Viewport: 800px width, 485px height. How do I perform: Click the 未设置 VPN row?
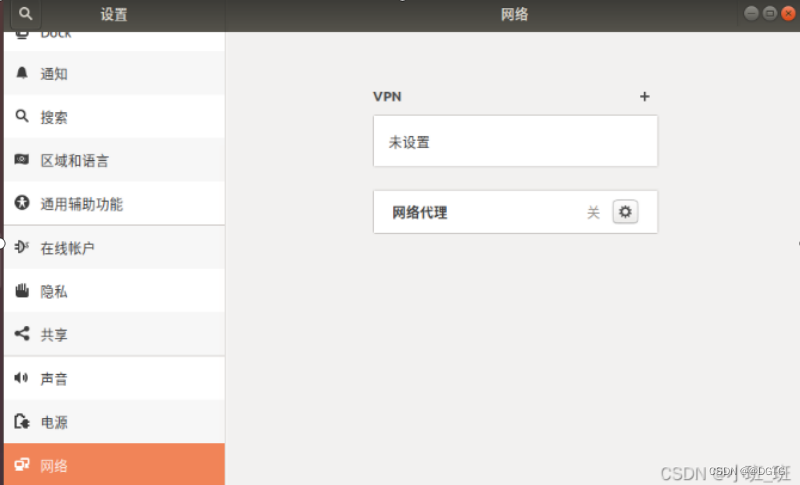(515, 141)
